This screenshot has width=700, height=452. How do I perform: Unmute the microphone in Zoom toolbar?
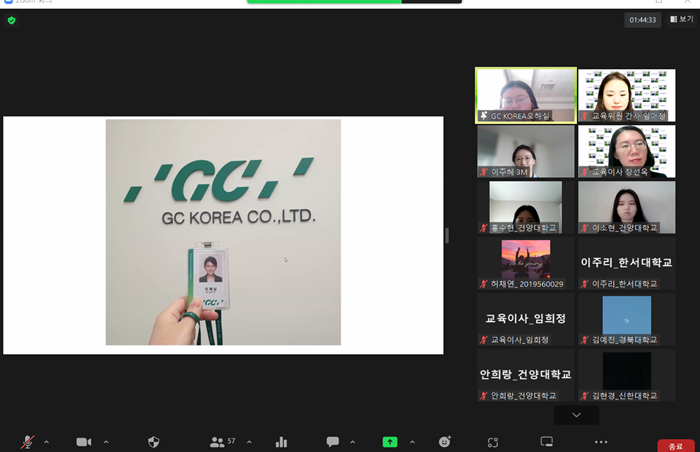(28, 442)
